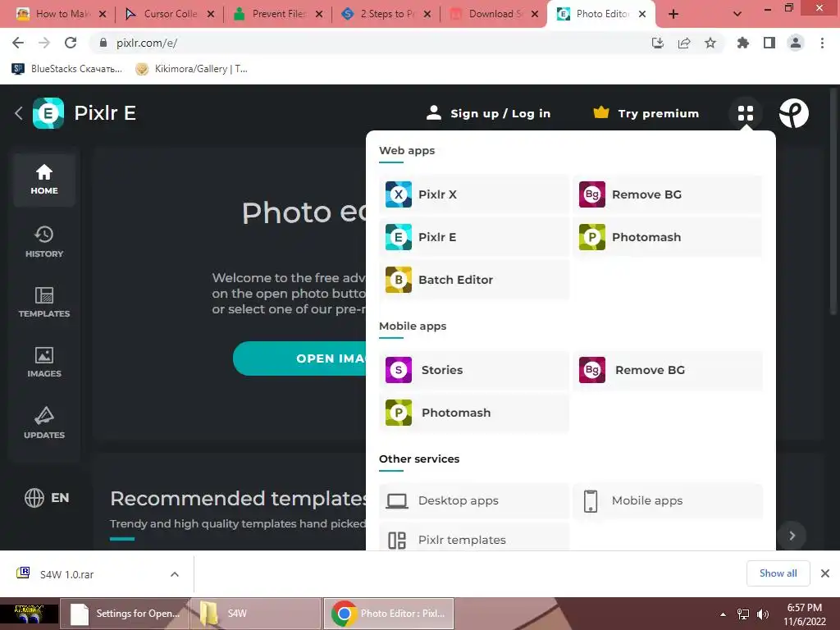Launch Pixlr X web app
The width and height of the screenshot is (840, 630).
[473, 194]
